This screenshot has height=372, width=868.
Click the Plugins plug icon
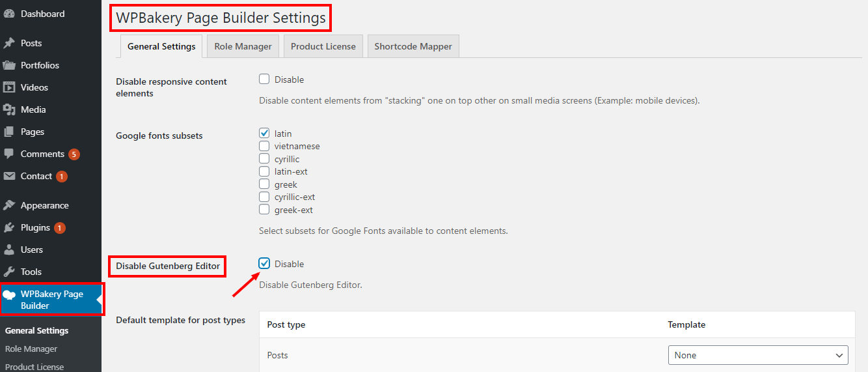click(x=9, y=227)
